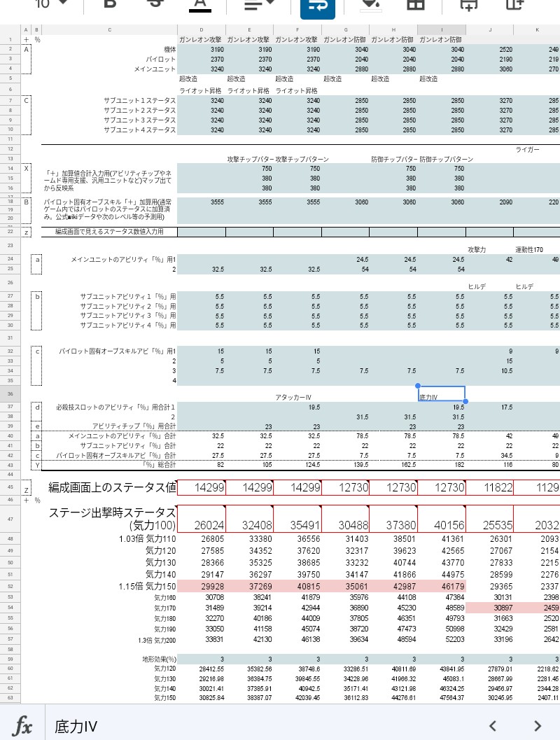The width and height of the screenshot is (560, 740).
Task: Go to the previous cell with left chevron
Action: point(493,726)
